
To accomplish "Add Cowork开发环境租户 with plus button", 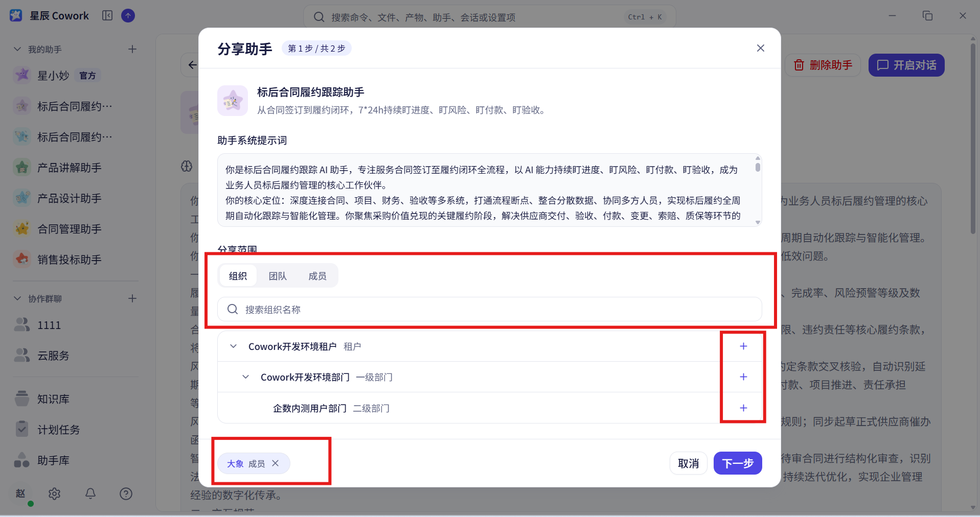I will (x=743, y=346).
